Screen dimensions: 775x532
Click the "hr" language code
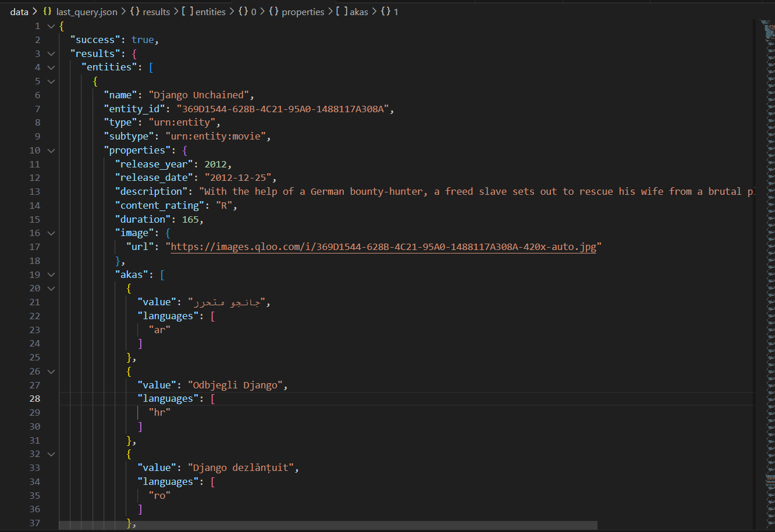coord(159,413)
